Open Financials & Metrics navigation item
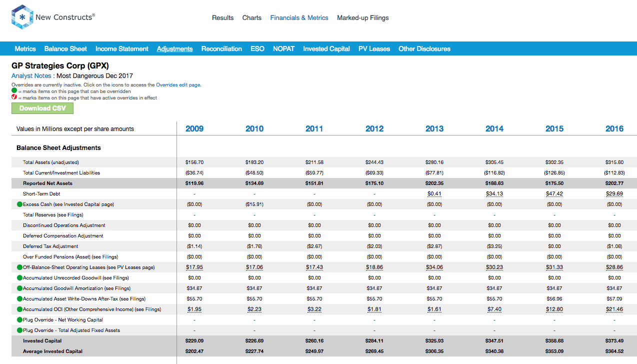Viewport: 637px width, 364px height. coord(299,17)
